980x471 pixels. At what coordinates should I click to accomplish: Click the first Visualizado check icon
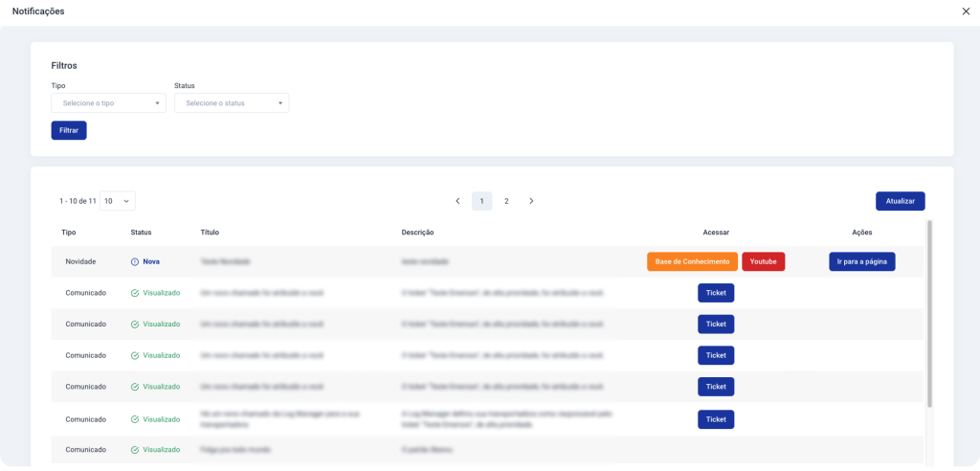click(x=135, y=293)
